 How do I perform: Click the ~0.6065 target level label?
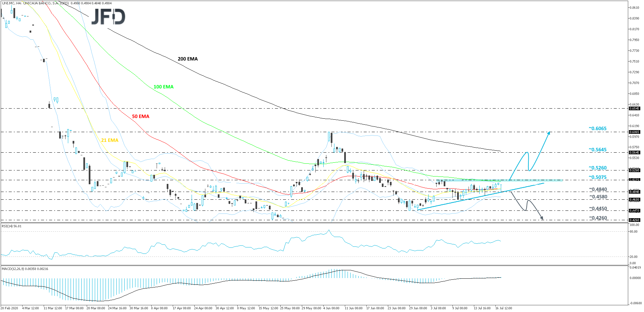click(597, 128)
